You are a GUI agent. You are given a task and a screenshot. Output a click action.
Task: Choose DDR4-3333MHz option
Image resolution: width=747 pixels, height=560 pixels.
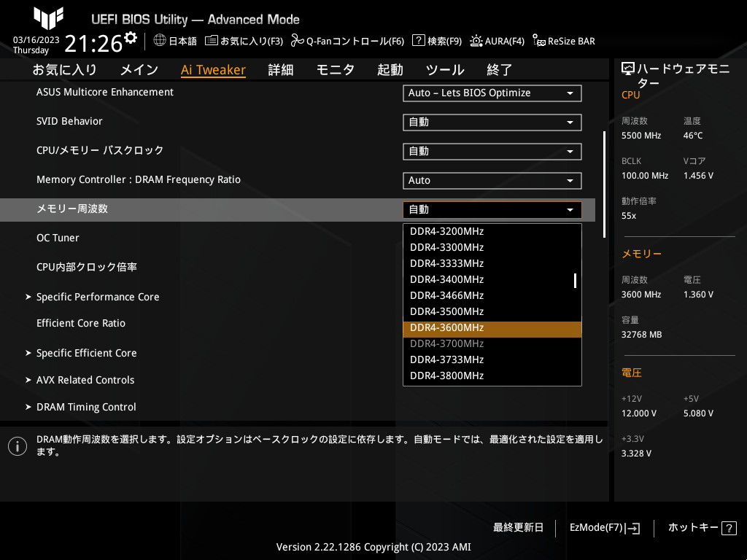pyautogui.click(x=492, y=264)
